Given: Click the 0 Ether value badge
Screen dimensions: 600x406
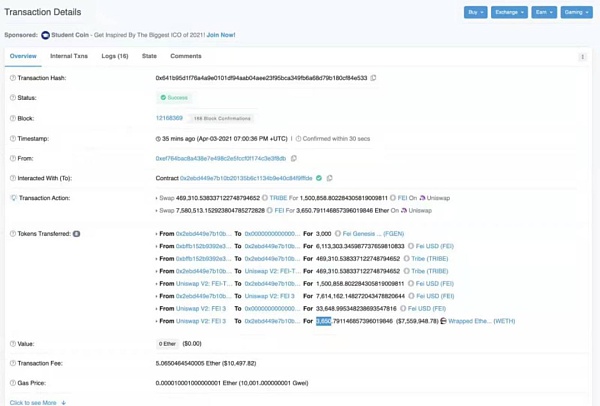Looking at the screenshot, I should click(x=167, y=344).
